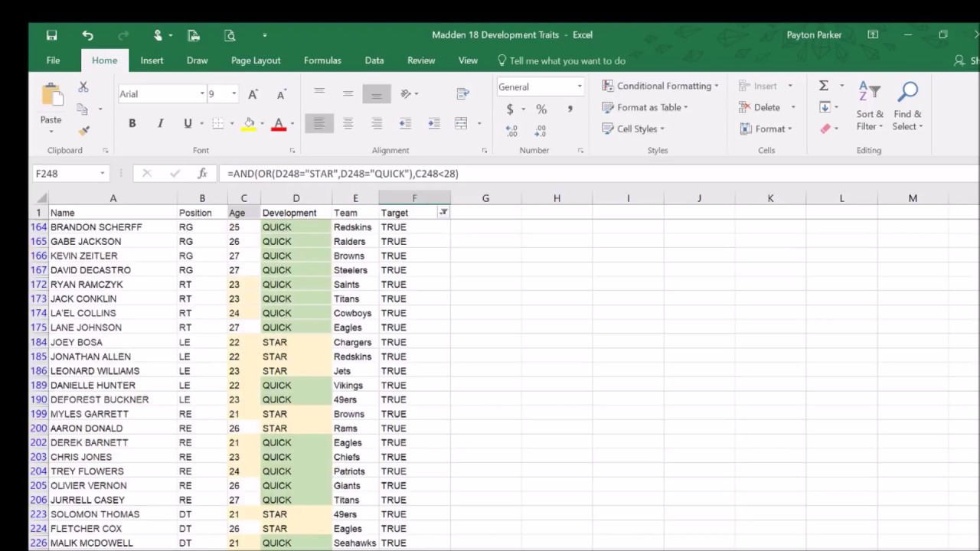Open the Arial font name dropdown
The image size is (980, 551).
[202, 94]
